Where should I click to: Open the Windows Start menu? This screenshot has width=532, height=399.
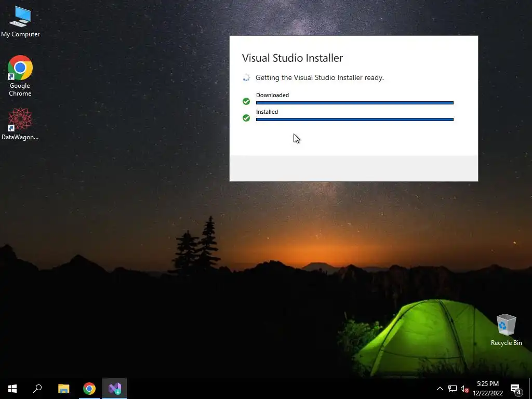[x=12, y=389]
